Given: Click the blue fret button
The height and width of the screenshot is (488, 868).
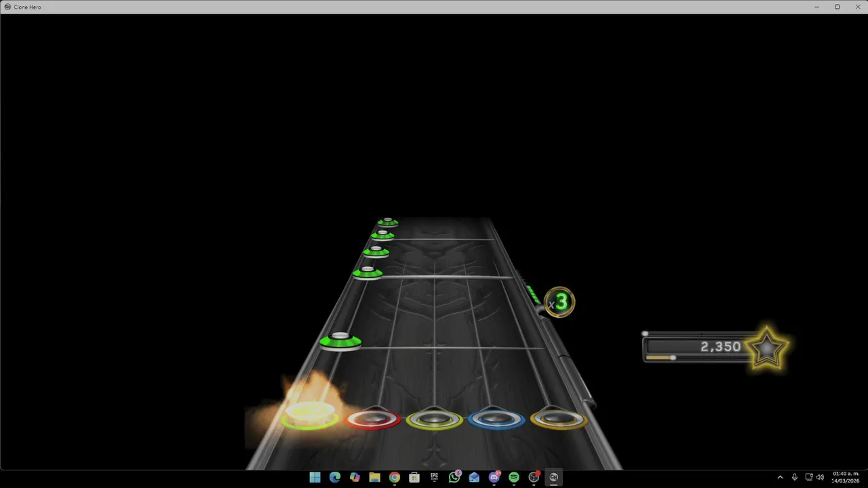Looking at the screenshot, I should pyautogui.click(x=496, y=419).
